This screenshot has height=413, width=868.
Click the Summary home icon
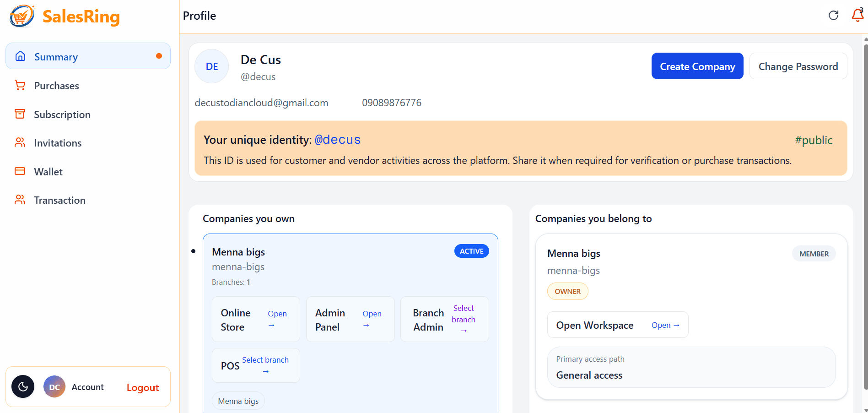[x=21, y=56]
